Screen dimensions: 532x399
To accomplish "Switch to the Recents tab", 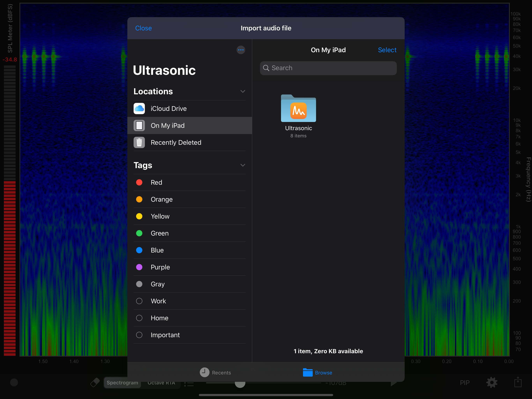I will 215,373.
